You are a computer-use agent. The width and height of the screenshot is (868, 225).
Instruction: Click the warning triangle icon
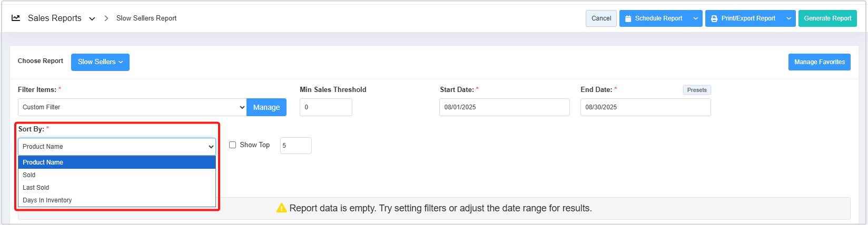coord(282,208)
